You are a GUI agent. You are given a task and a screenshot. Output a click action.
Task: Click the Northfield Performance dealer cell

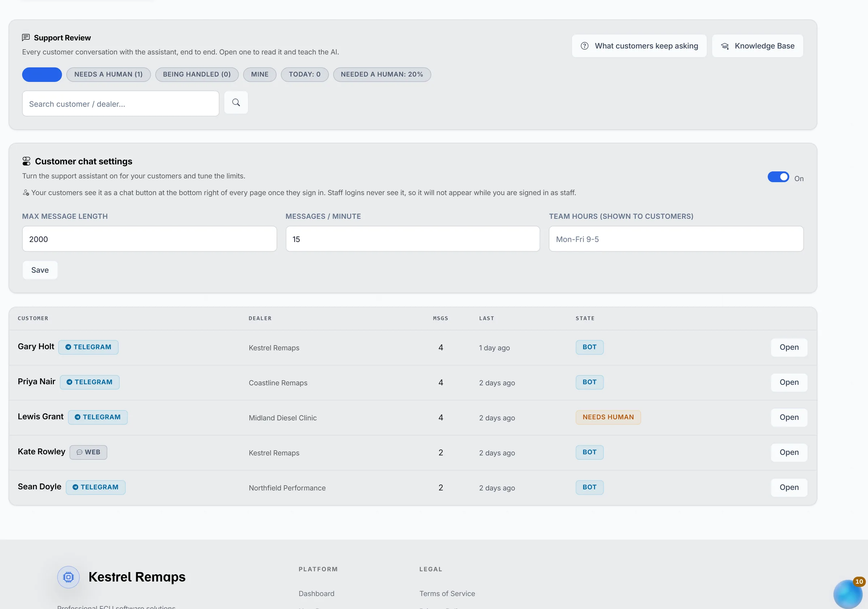tap(287, 488)
